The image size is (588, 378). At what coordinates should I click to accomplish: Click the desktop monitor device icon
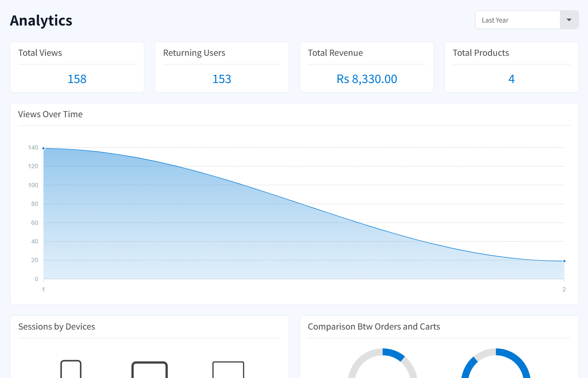228,370
